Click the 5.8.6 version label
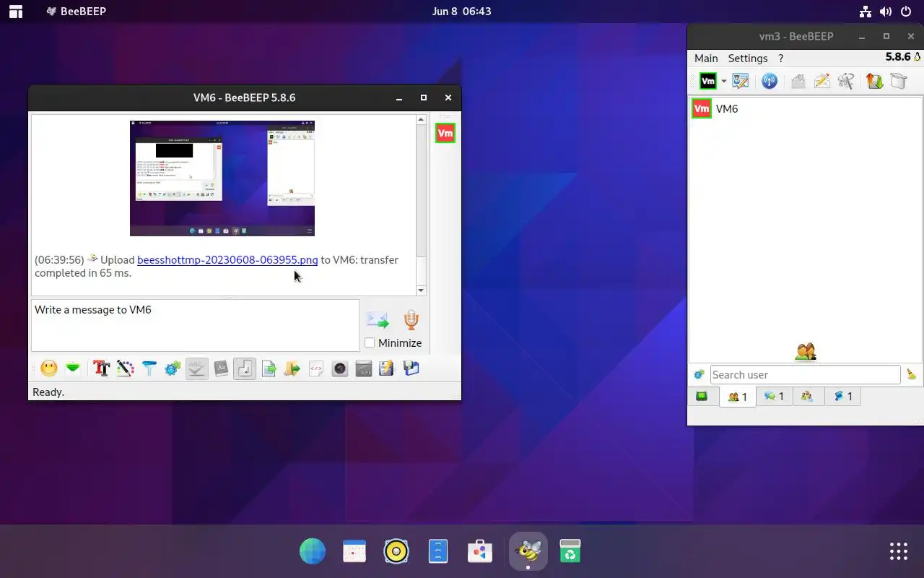The width and height of the screenshot is (924, 578). [898, 57]
